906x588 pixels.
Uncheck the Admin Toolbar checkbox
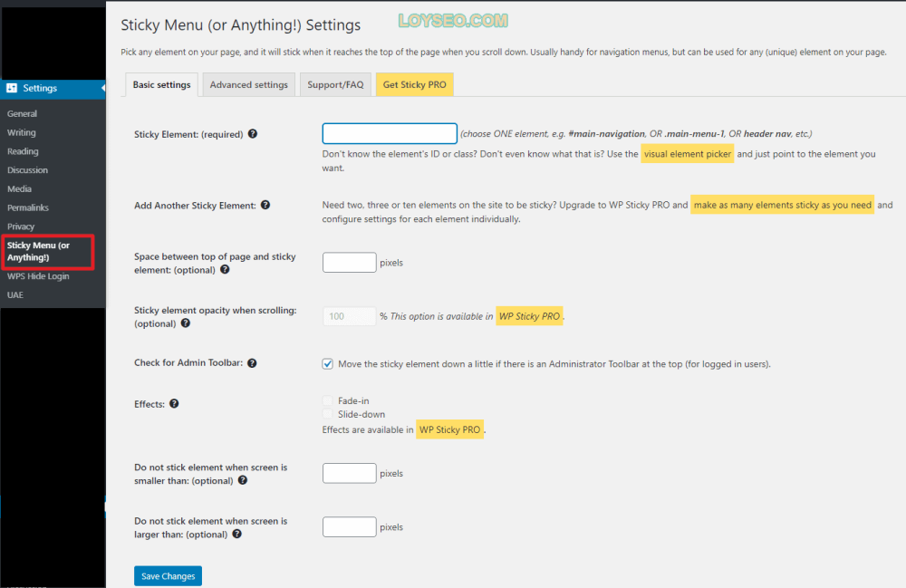(x=328, y=364)
